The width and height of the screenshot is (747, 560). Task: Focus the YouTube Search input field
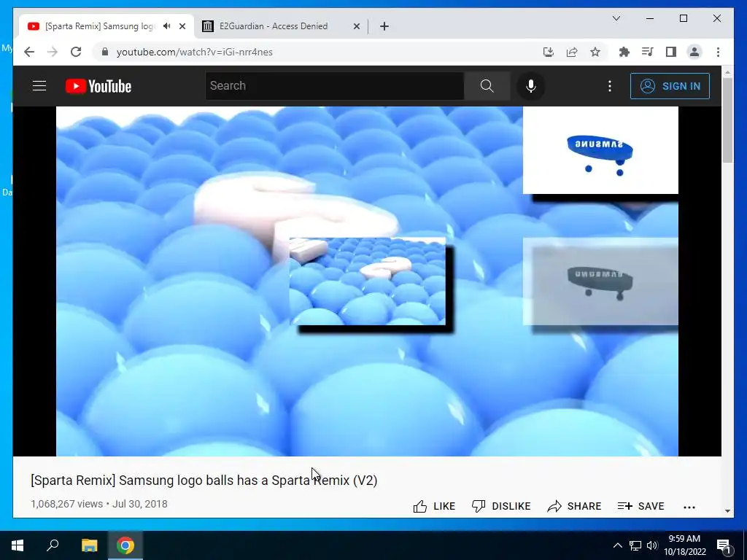point(334,86)
